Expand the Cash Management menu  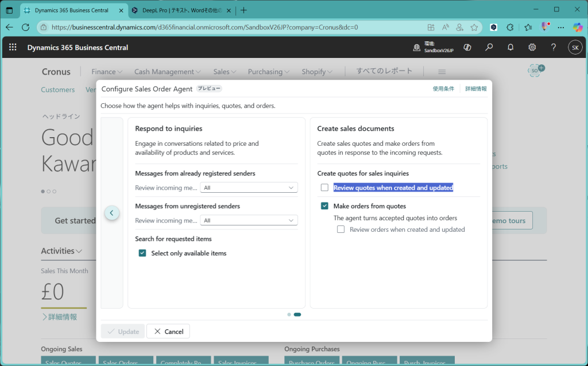tap(168, 72)
